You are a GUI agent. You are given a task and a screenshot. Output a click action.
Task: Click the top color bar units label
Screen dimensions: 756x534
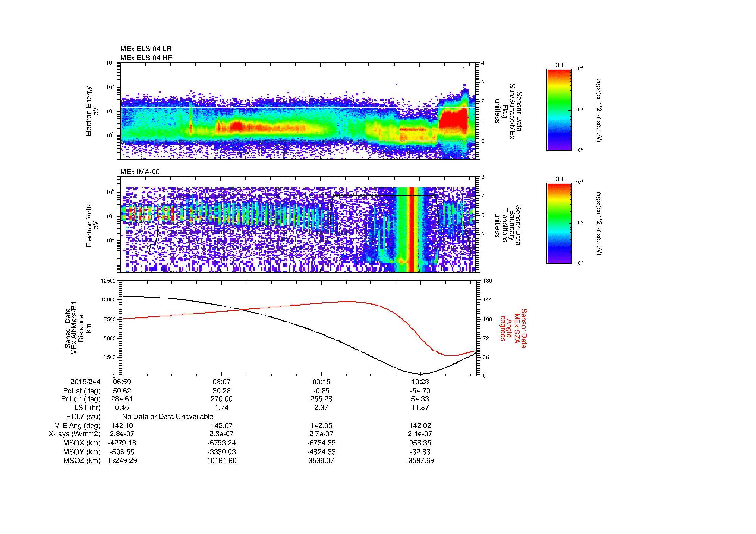(599, 110)
